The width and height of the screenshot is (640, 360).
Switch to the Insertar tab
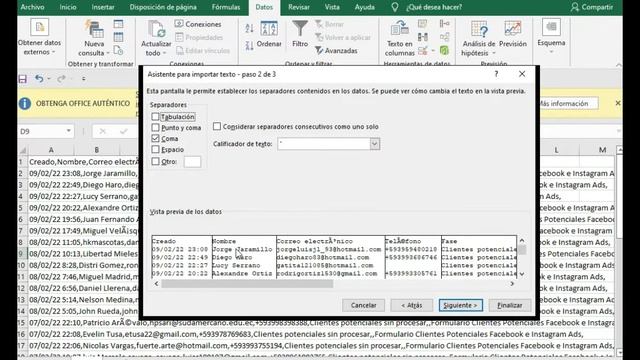tap(103, 7)
